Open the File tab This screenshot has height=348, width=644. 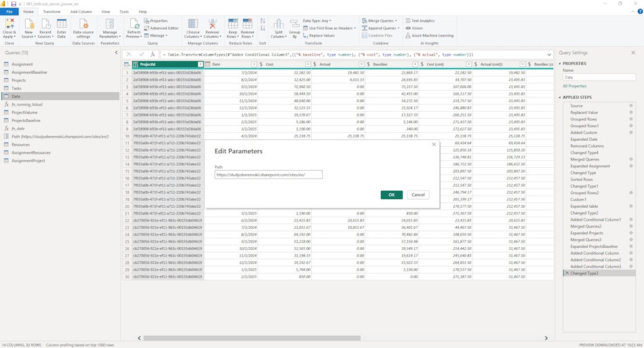[x=9, y=12]
